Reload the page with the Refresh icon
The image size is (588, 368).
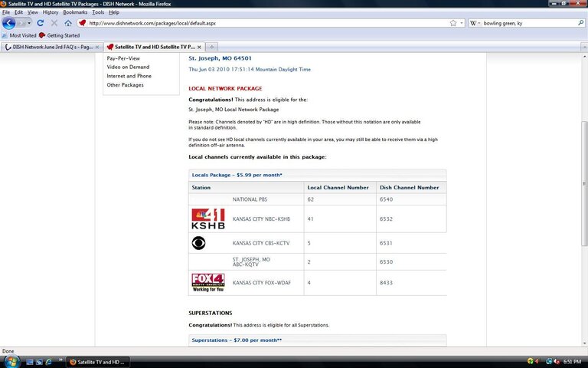click(41, 23)
